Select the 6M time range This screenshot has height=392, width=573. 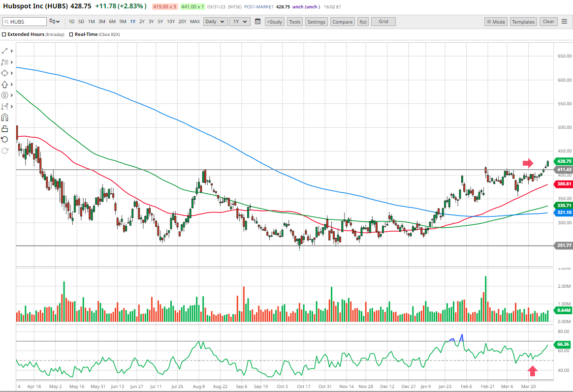click(x=112, y=22)
